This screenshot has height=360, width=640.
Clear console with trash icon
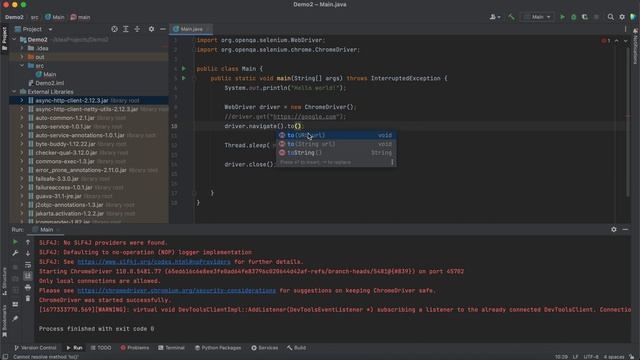(x=28, y=298)
